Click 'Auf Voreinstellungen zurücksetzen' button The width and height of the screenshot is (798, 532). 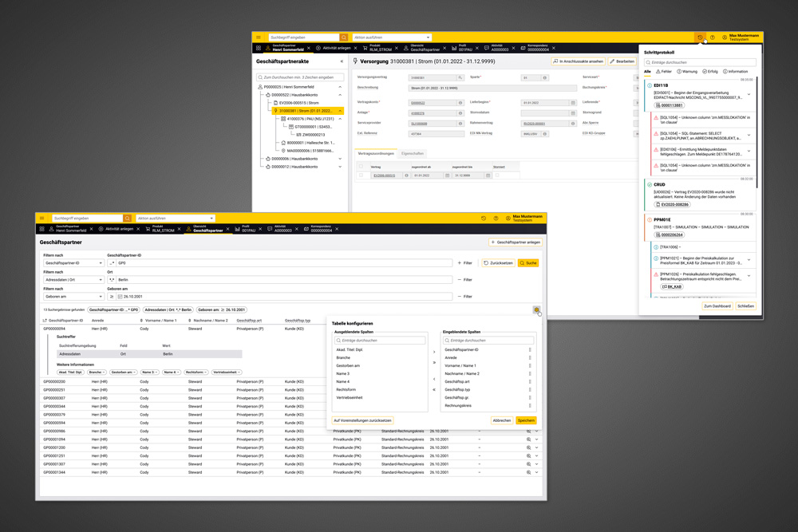[362, 420]
